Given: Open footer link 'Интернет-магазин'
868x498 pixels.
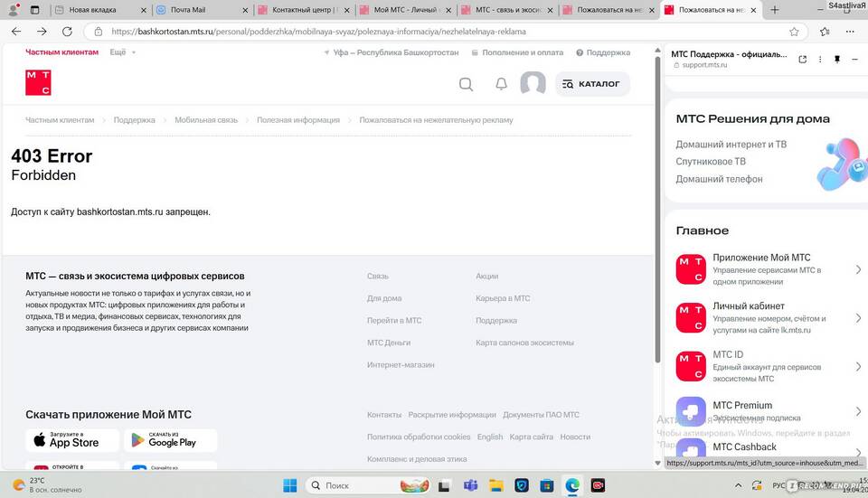Looking at the screenshot, I should [401, 365].
